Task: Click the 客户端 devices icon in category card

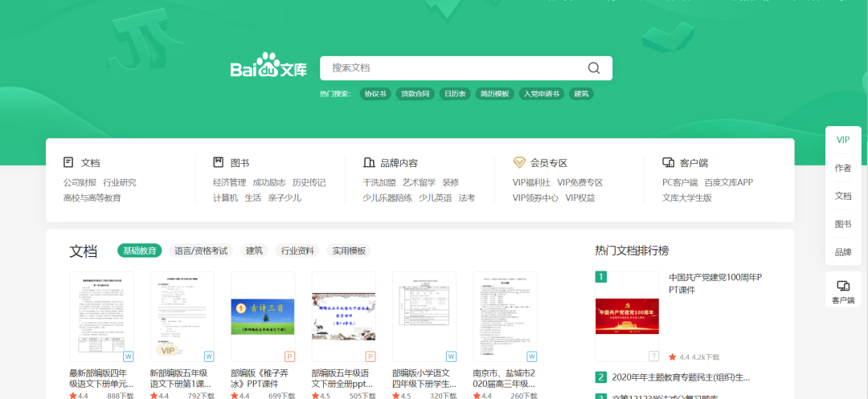Action: (668, 162)
